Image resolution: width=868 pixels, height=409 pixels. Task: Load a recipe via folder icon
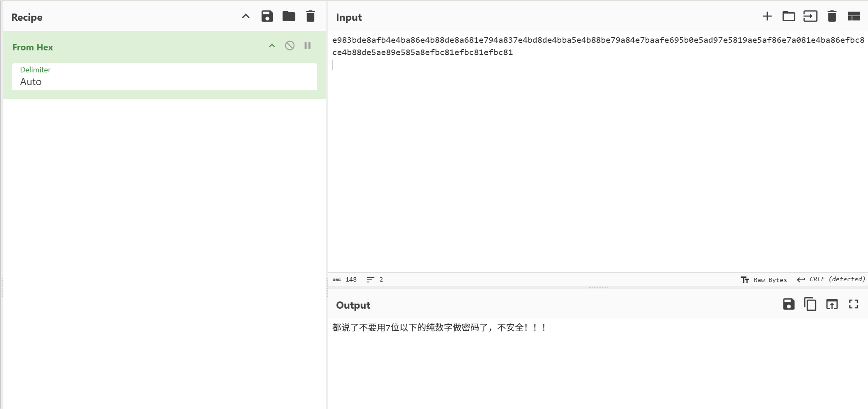click(x=289, y=17)
